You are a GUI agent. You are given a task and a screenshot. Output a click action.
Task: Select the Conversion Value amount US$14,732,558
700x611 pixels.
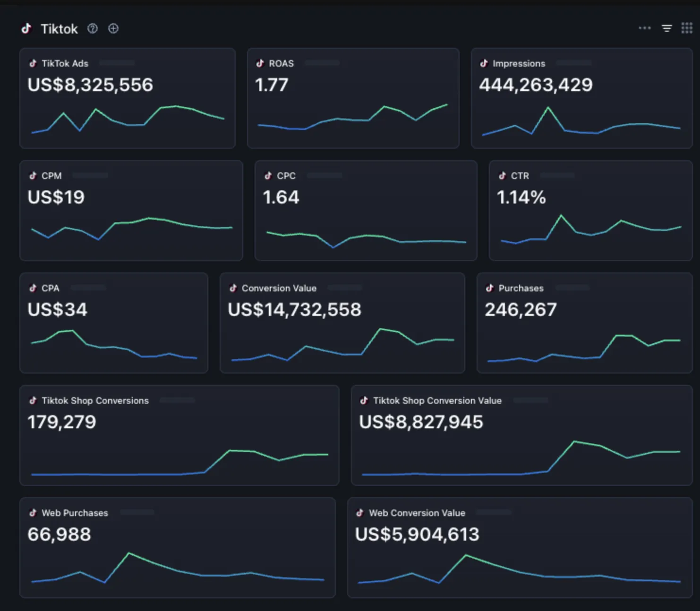(x=295, y=310)
